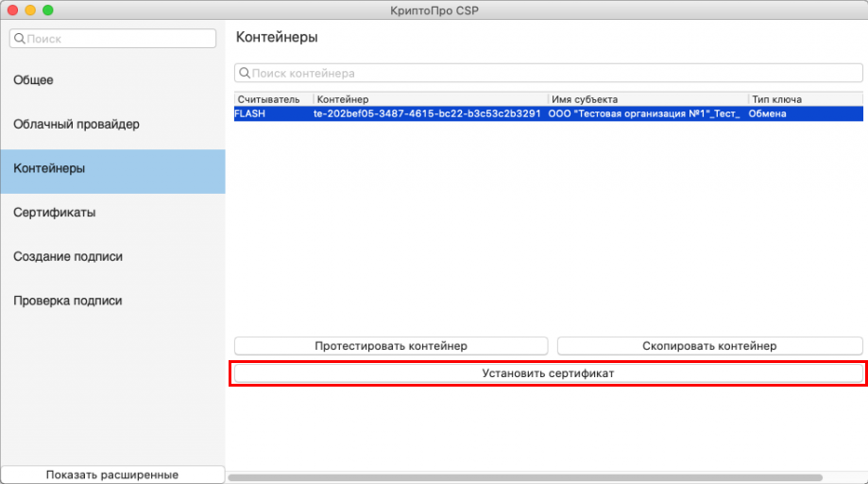Select the Контейнеры sidebar item

49,168
